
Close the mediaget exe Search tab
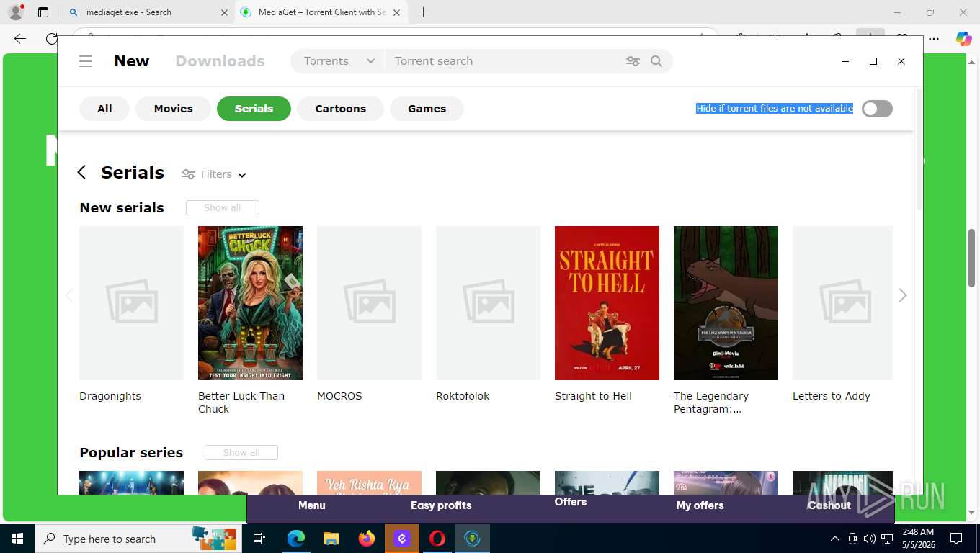[224, 12]
